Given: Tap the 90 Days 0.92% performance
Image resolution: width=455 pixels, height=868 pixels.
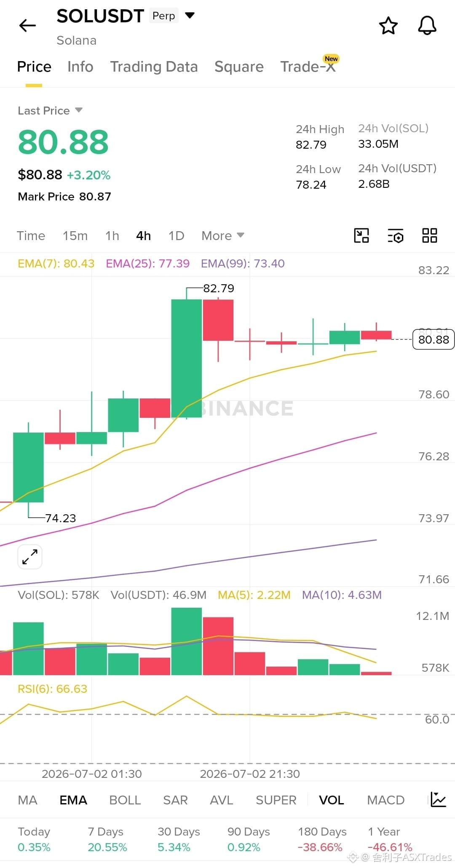Looking at the screenshot, I should tap(249, 839).
